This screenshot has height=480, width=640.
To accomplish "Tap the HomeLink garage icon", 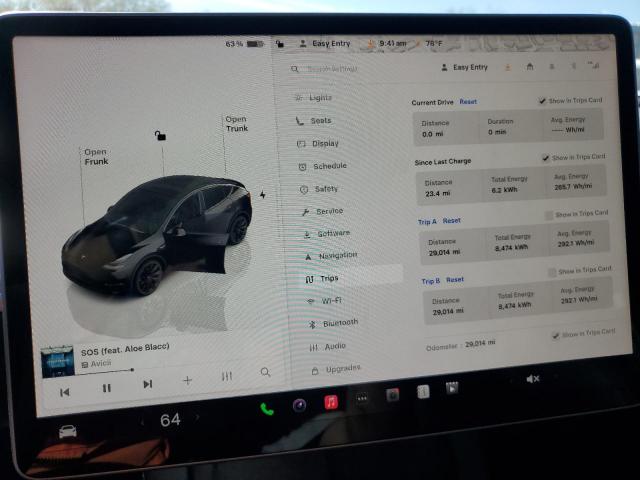I will (x=530, y=66).
